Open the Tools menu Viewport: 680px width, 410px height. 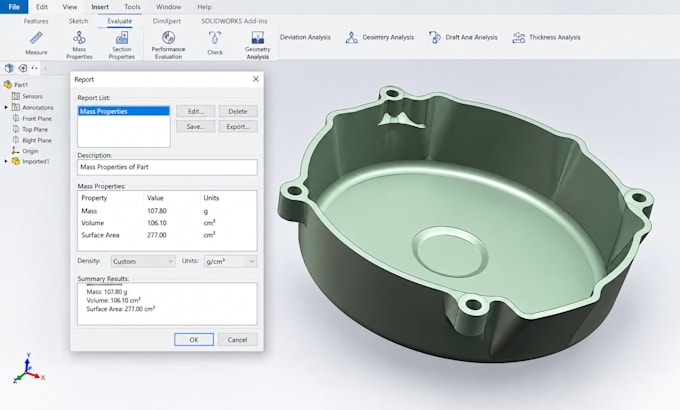pos(132,7)
